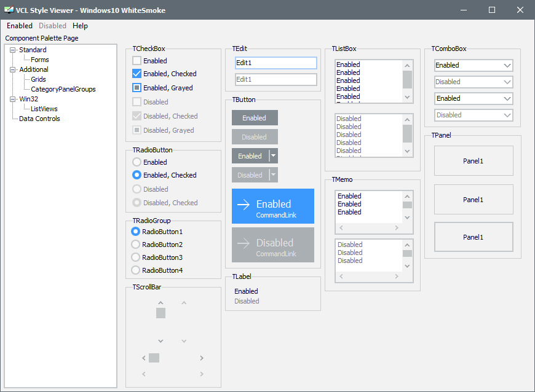Viewport: 535px width, 392px height.
Task: Click the plain 'Disabled' TButton
Action: pyautogui.click(x=255, y=136)
